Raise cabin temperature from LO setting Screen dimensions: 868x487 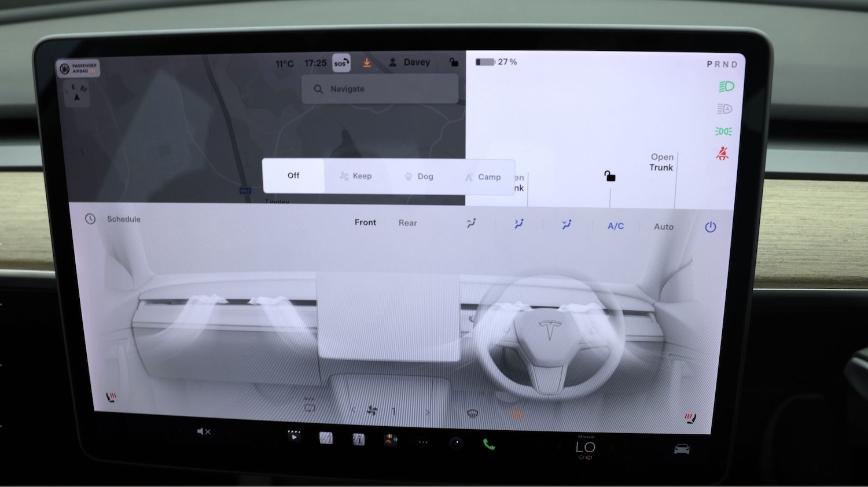612,447
